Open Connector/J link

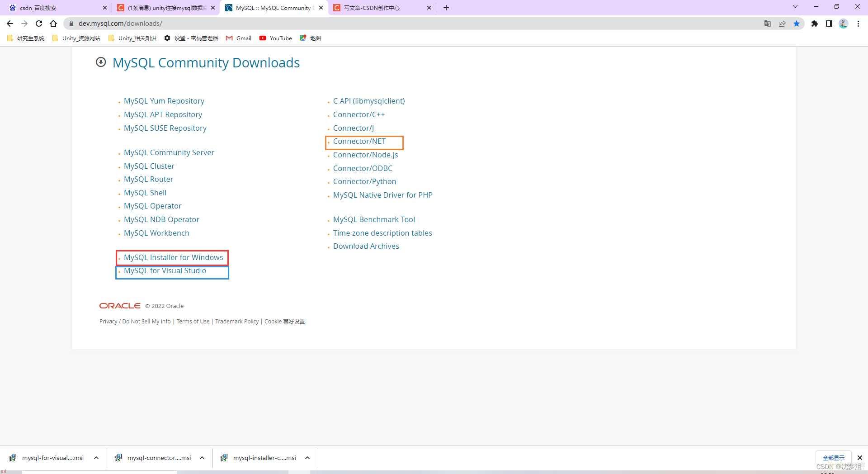(x=354, y=128)
